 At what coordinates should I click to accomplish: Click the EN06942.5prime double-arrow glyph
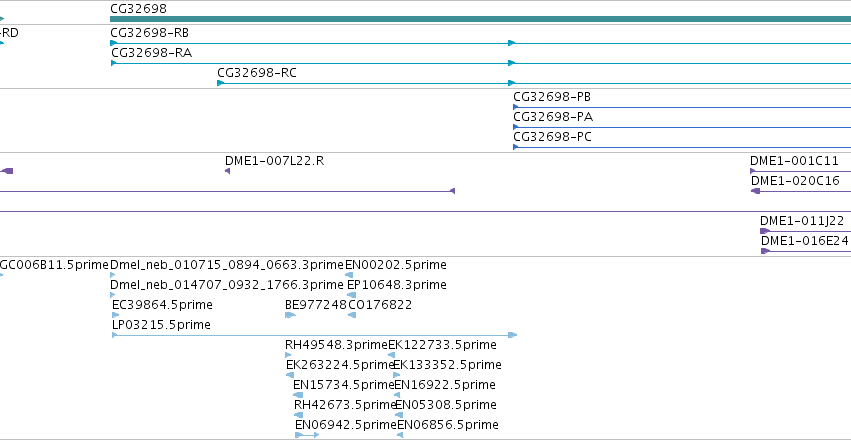point(307,435)
